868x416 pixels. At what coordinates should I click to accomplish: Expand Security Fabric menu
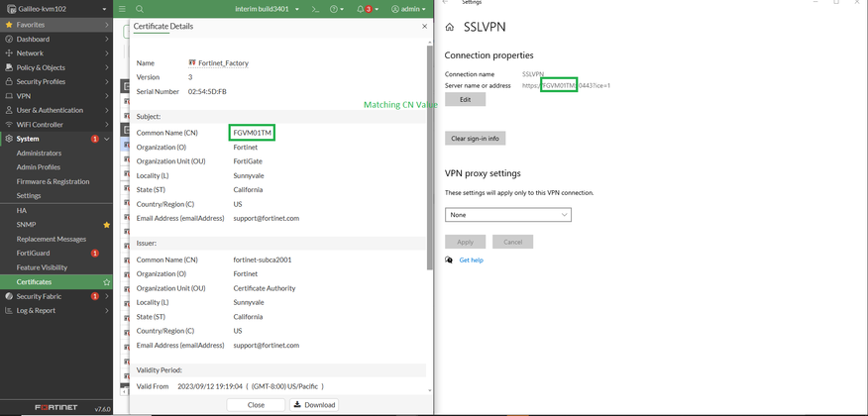(56, 296)
